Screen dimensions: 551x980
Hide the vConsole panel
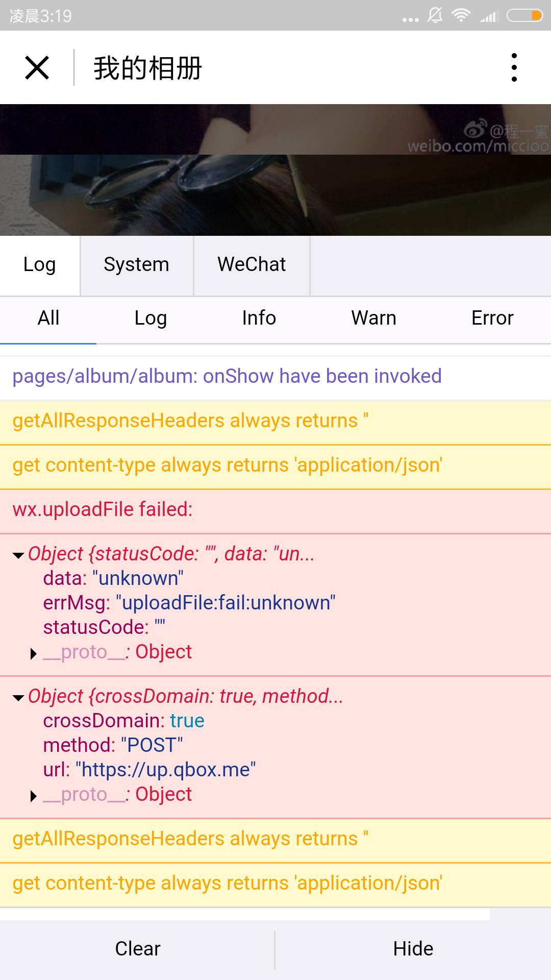click(413, 949)
